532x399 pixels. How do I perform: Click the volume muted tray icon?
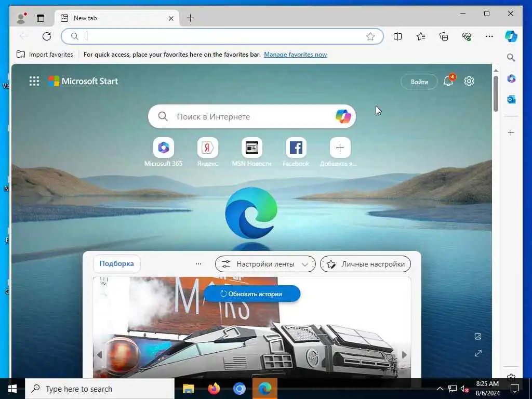(x=464, y=389)
